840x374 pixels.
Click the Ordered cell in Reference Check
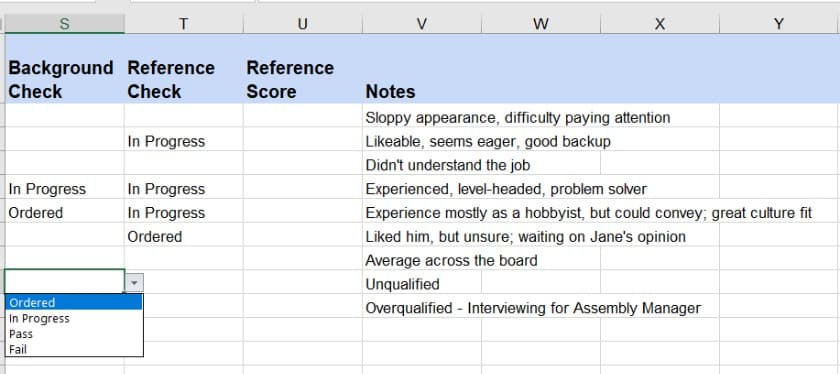click(184, 236)
